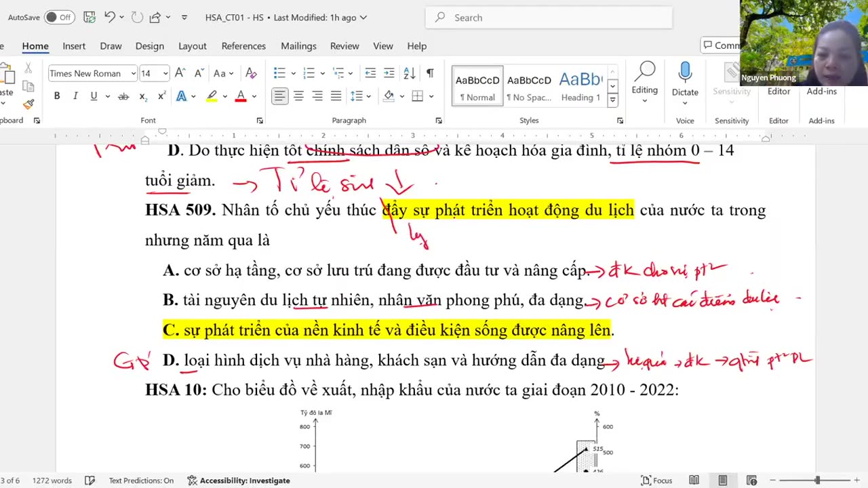868x488 pixels.
Task: Expand the highlight color dropdown arrow
Action: pos(224,96)
